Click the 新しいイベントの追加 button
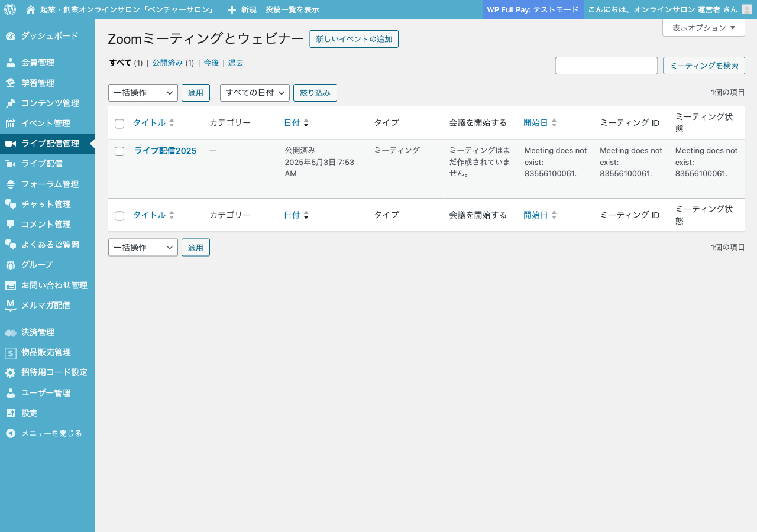The image size is (757, 532). click(x=354, y=39)
